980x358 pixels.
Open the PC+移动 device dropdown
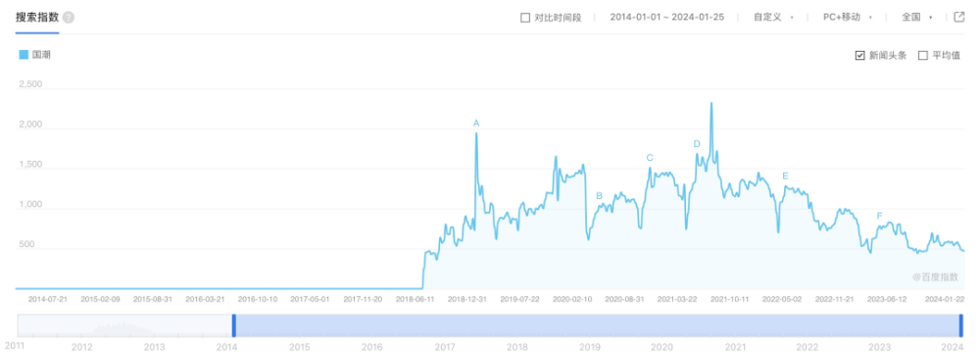tap(848, 18)
